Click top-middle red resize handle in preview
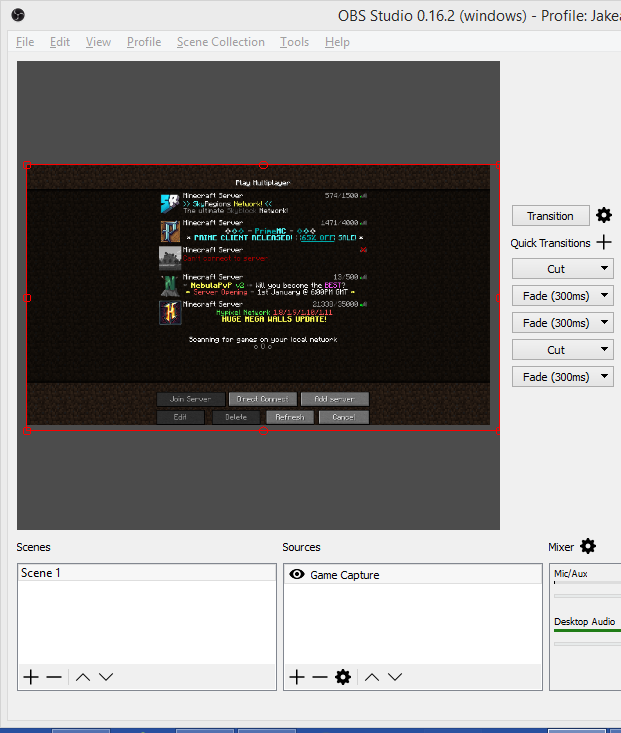Viewport: 621px width, 733px height. [263, 165]
